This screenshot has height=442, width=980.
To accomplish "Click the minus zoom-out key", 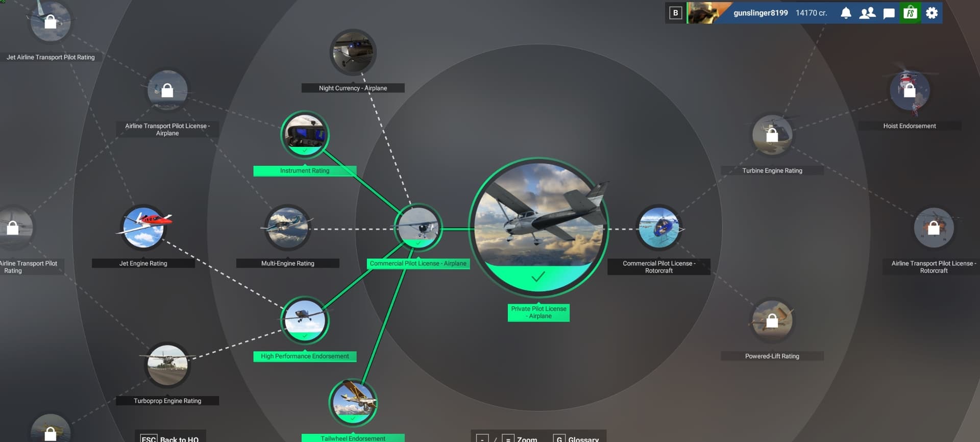I will (x=482, y=439).
